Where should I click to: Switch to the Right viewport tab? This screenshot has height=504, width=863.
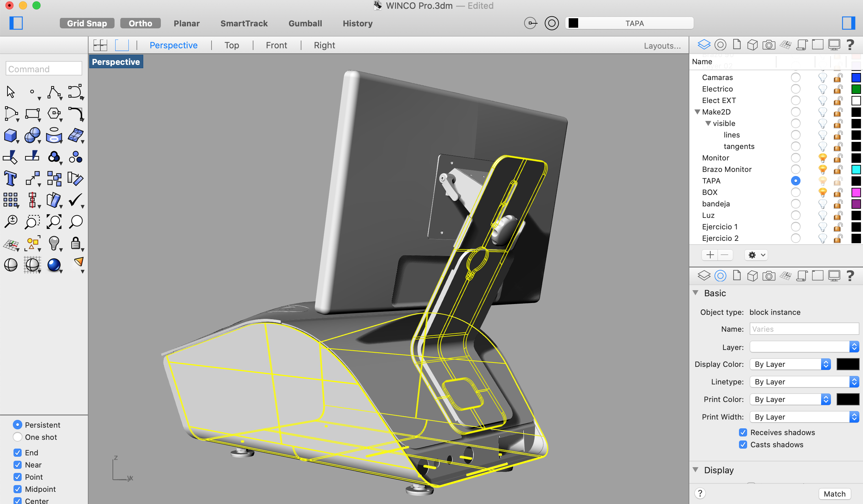coord(324,45)
